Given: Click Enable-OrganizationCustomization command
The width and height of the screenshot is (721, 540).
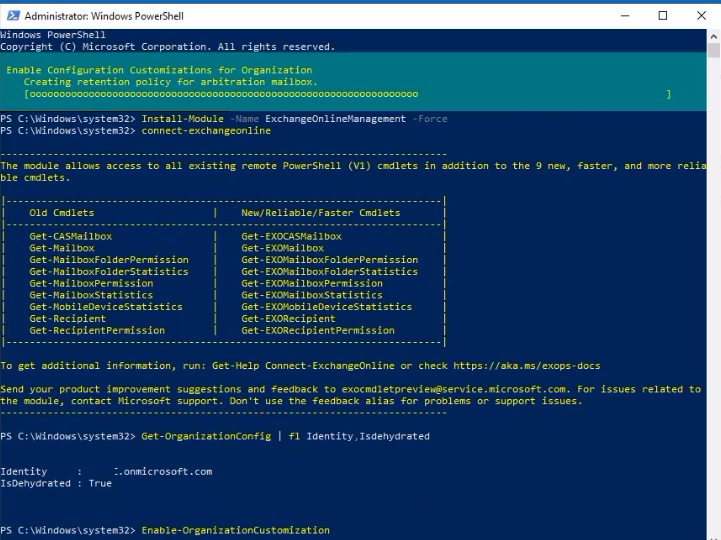Looking at the screenshot, I should point(235,530).
